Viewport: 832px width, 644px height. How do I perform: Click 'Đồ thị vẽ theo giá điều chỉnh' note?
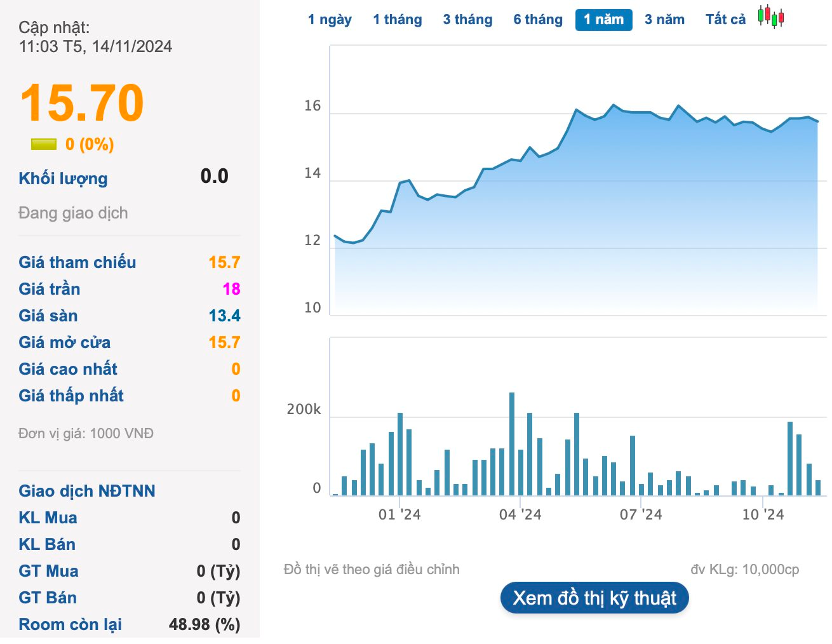click(372, 570)
